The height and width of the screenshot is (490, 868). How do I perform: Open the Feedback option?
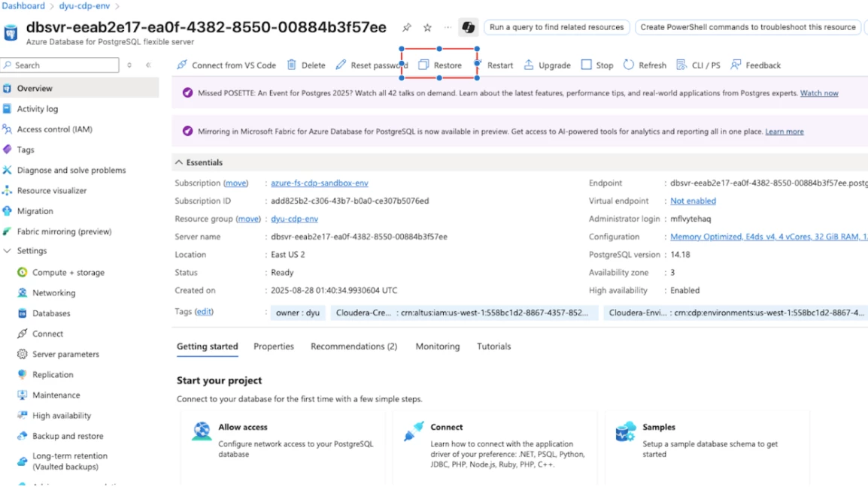pos(756,65)
